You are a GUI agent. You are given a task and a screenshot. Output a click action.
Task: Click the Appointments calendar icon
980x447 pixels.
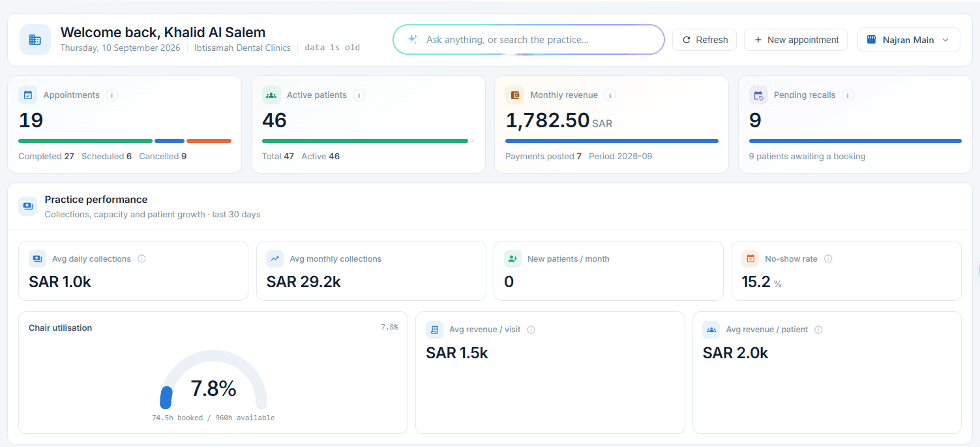pos(28,95)
